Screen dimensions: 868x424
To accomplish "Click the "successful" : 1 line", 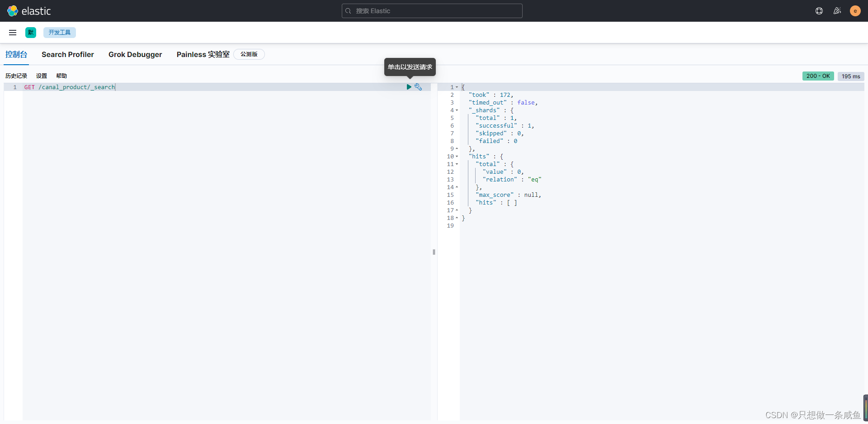I will click(505, 125).
